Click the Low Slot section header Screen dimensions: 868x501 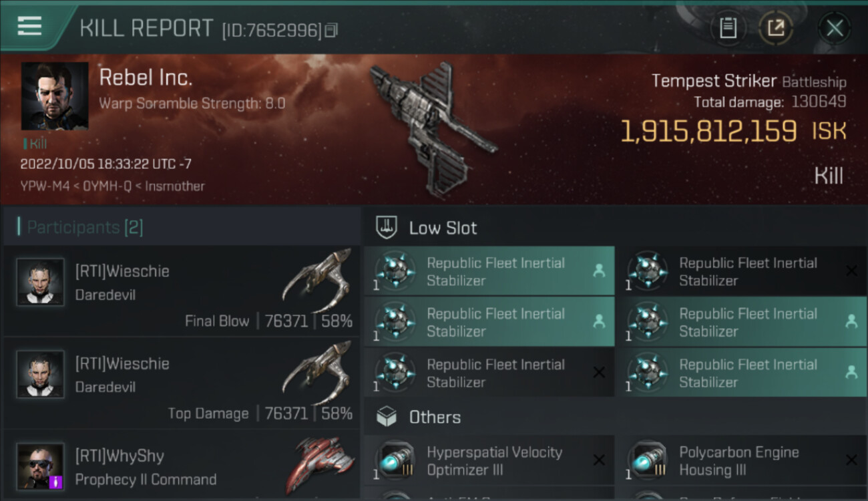(x=443, y=228)
